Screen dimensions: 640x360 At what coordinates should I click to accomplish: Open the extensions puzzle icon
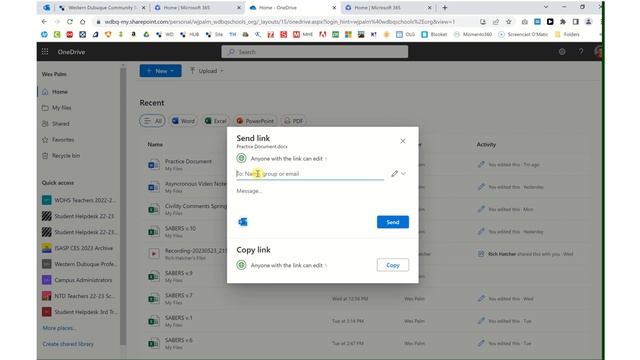[563, 22]
